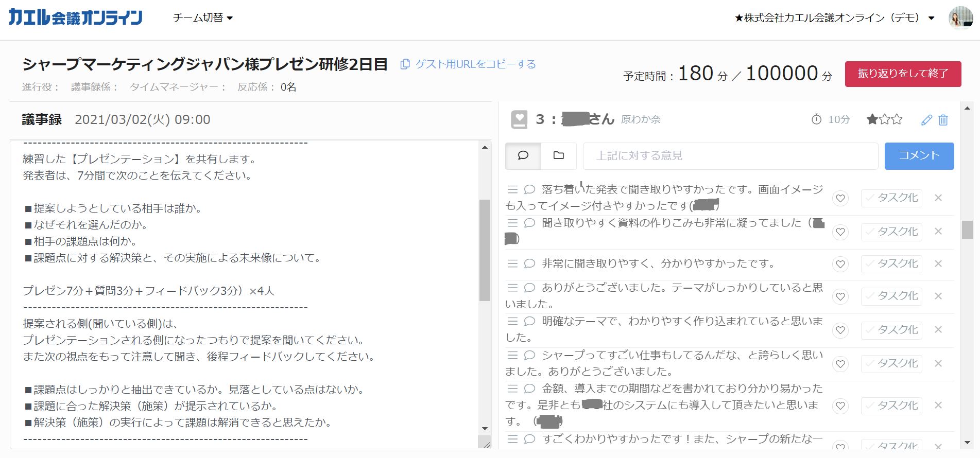Click the 反応係： 0名 label
The width and height of the screenshot is (980, 458).
[267, 87]
